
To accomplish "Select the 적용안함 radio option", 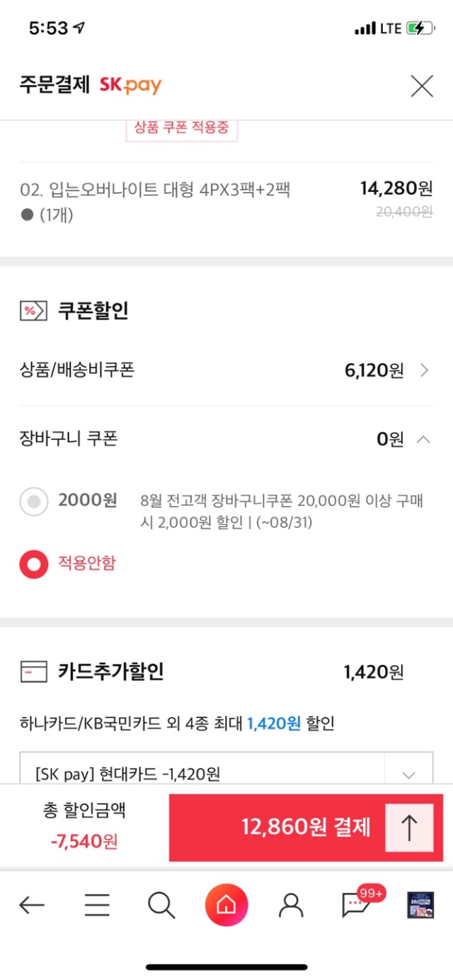I will 33,564.
